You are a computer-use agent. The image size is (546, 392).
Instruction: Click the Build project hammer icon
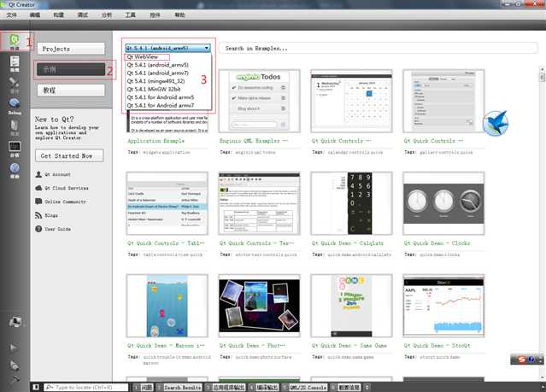pos(15,379)
